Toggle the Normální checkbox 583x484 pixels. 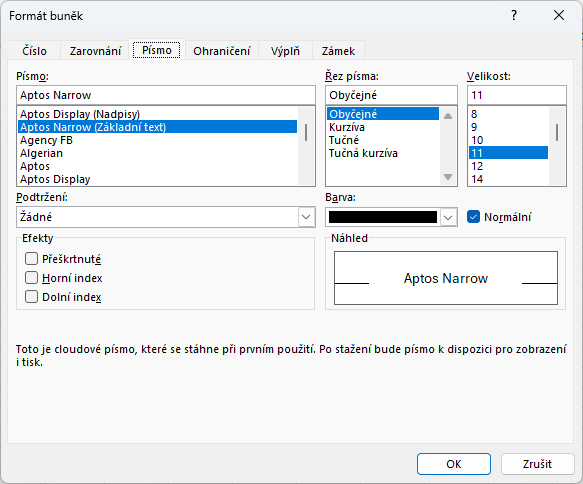click(473, 217)
